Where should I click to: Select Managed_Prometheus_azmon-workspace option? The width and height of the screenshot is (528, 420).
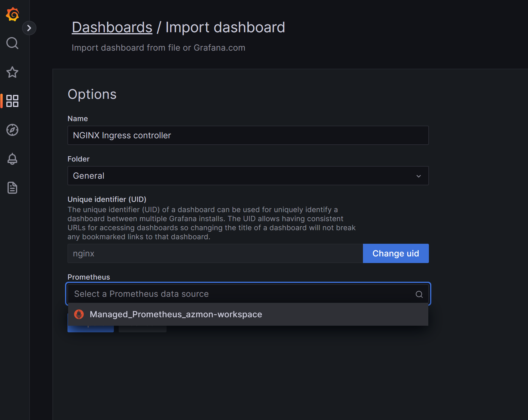pos(248,314)
